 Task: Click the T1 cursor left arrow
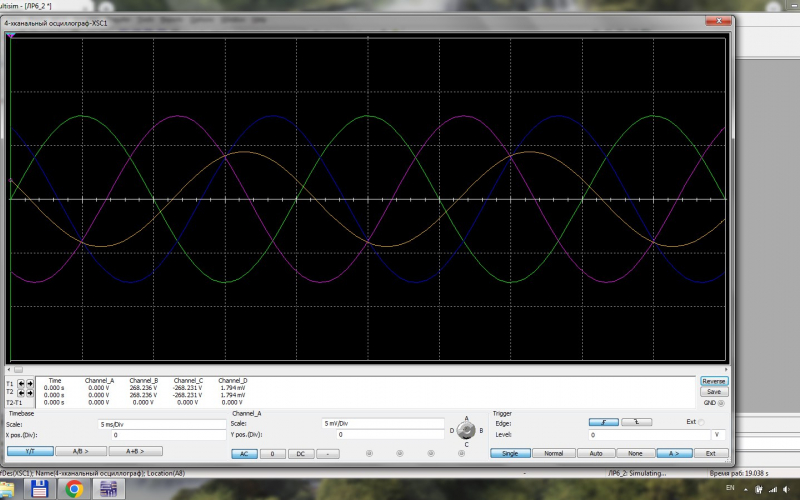click(21, 383)
